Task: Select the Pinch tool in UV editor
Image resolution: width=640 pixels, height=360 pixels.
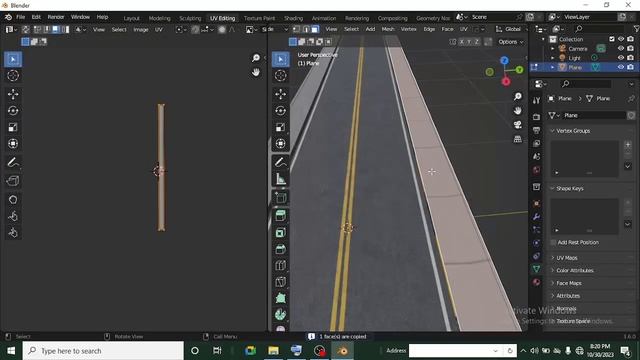Action: 13,233
